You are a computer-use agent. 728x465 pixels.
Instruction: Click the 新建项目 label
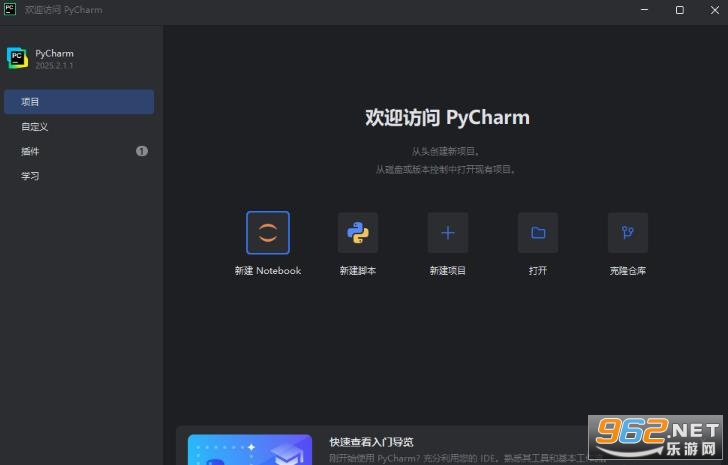(x=448, y=271)
